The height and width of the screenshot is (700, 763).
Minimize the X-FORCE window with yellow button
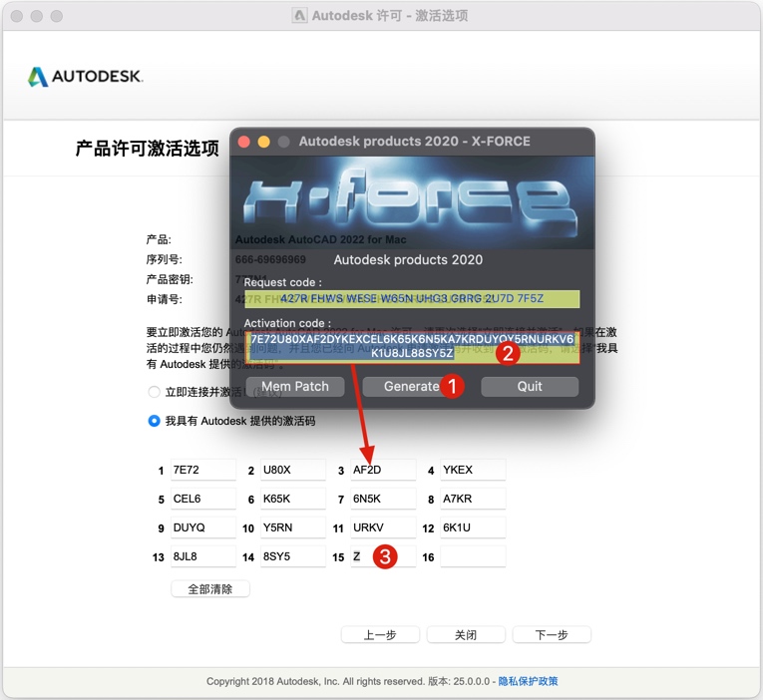coord(263,142)
